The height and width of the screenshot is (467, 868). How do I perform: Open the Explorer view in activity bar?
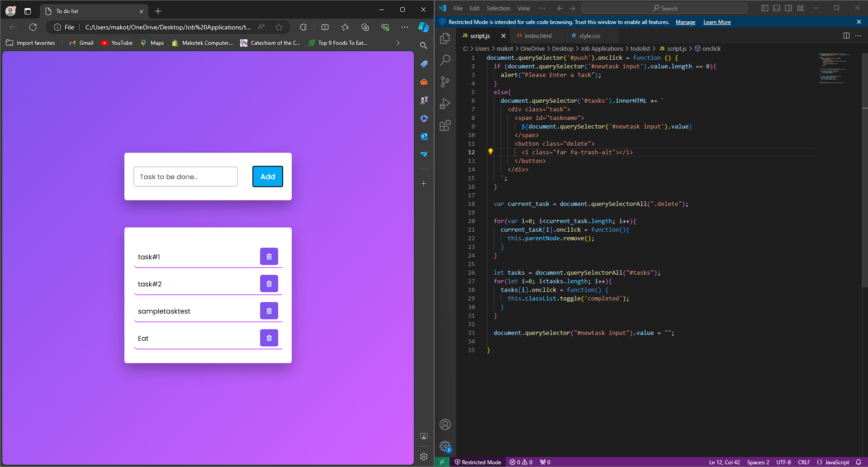tap(445, 38)
